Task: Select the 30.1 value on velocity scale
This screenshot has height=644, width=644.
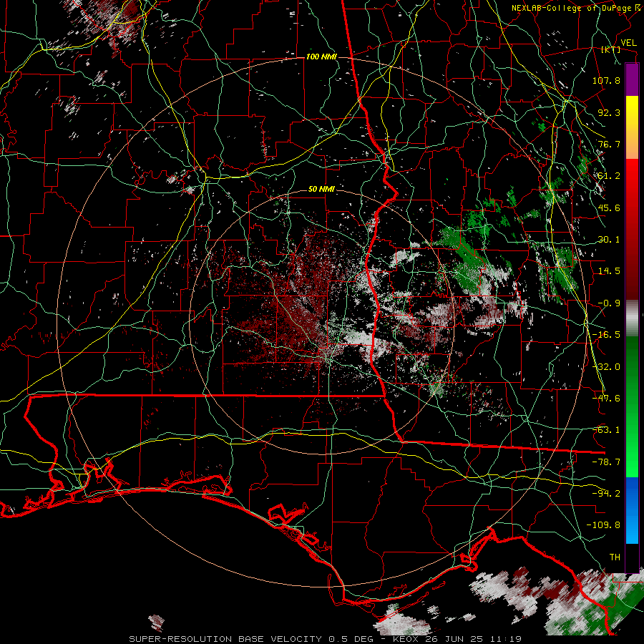Action: pos(609,240)
